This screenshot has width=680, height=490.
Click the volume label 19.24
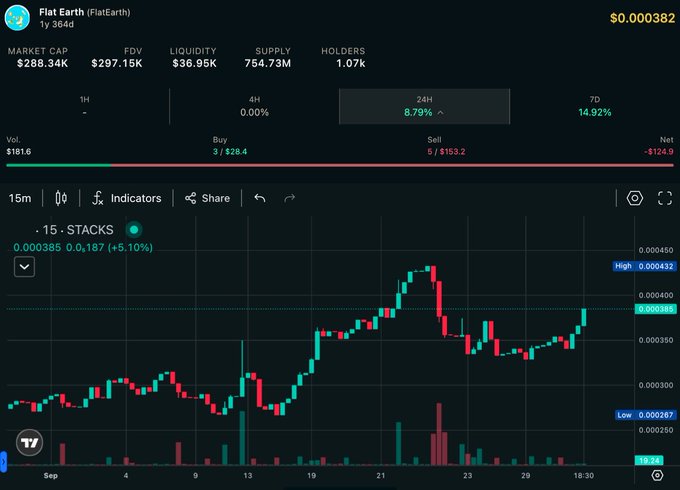[x=649, y=460]
